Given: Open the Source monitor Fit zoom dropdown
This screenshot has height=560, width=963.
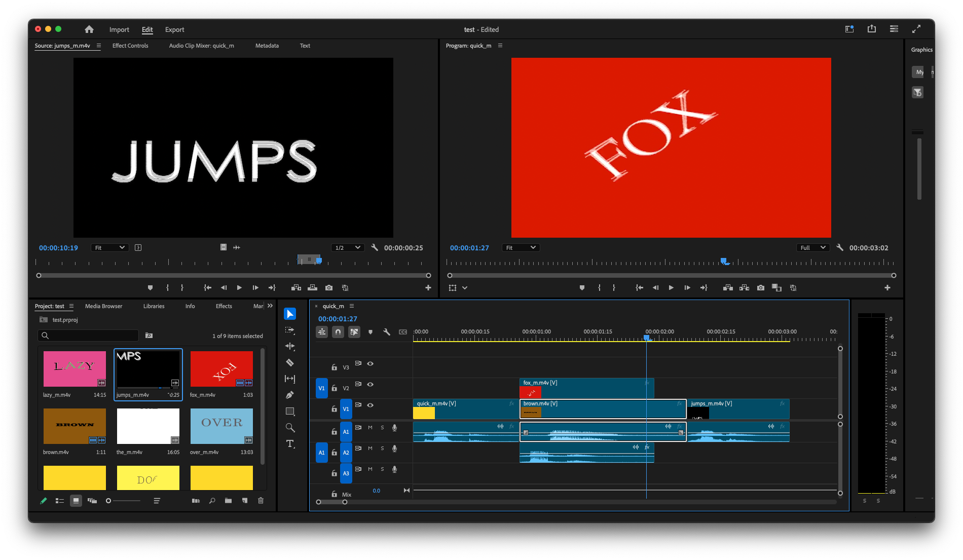Looking at the screenshot, I should point(109,248).
